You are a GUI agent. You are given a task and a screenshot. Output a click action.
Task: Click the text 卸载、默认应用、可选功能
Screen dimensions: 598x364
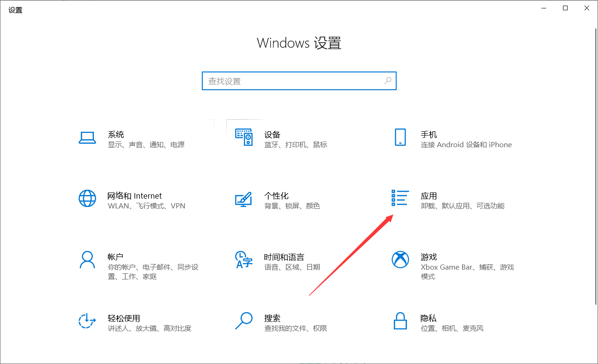coord(463,206)
